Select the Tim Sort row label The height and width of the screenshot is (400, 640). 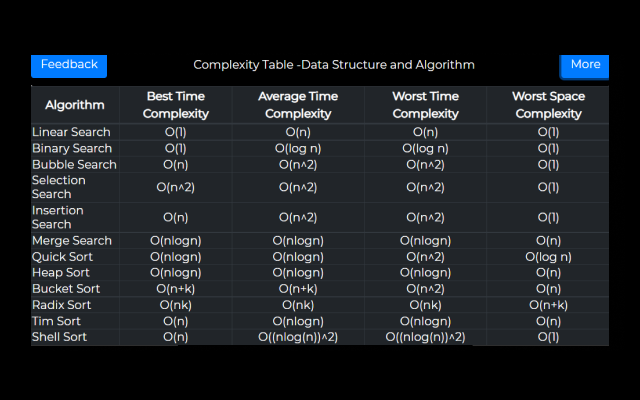coord(59,321)
